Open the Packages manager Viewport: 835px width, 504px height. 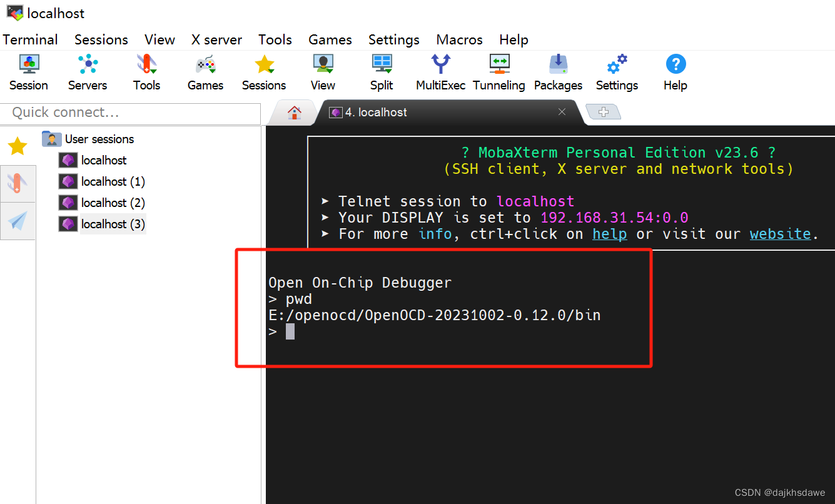557,72
